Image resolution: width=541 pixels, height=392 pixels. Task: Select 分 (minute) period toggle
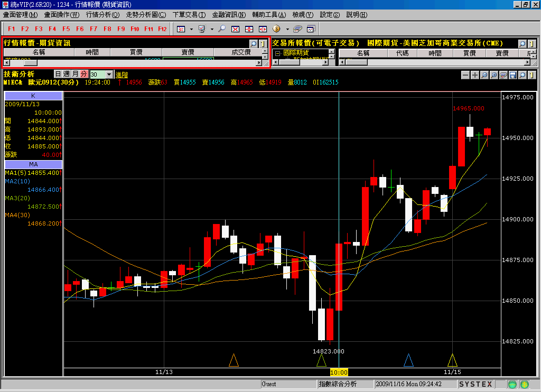pyautogui.click(x=83, y=74)
